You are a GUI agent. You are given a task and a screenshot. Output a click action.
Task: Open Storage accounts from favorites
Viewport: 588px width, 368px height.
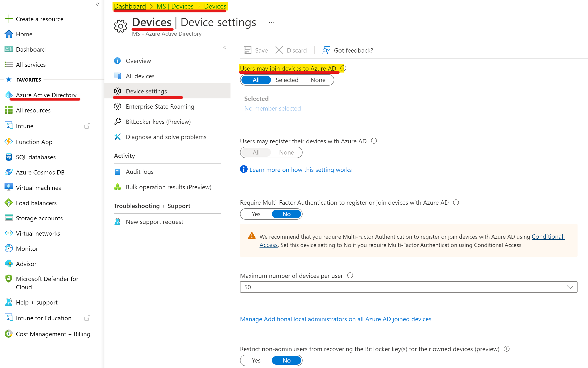39,218
